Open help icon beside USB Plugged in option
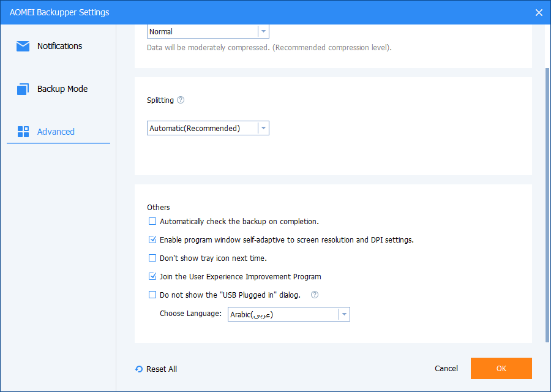 click(x=315, y=295)
